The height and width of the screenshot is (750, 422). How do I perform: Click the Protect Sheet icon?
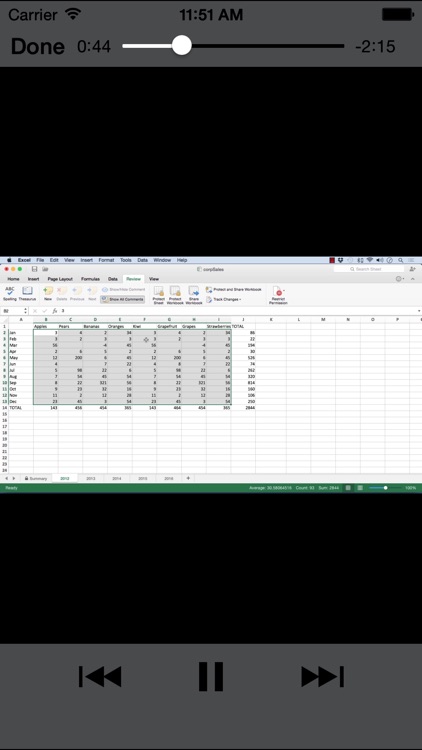point(158,295)
